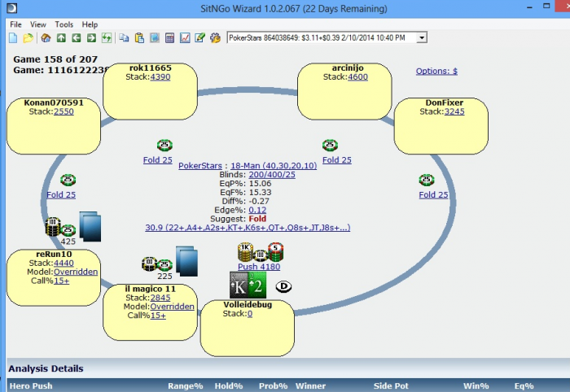
Task: Click the New file toolbar icon
Action: pos(13,37)
